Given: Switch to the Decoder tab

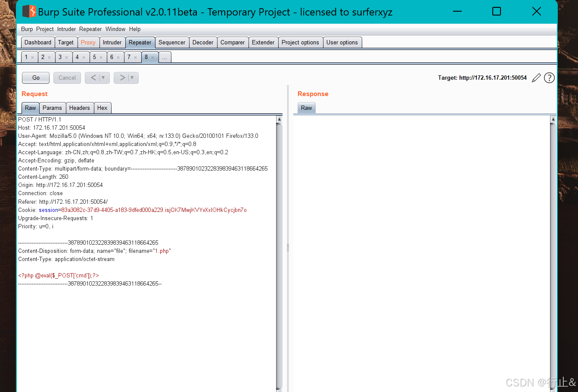Looking at the screenshot, I should (203, 42).
